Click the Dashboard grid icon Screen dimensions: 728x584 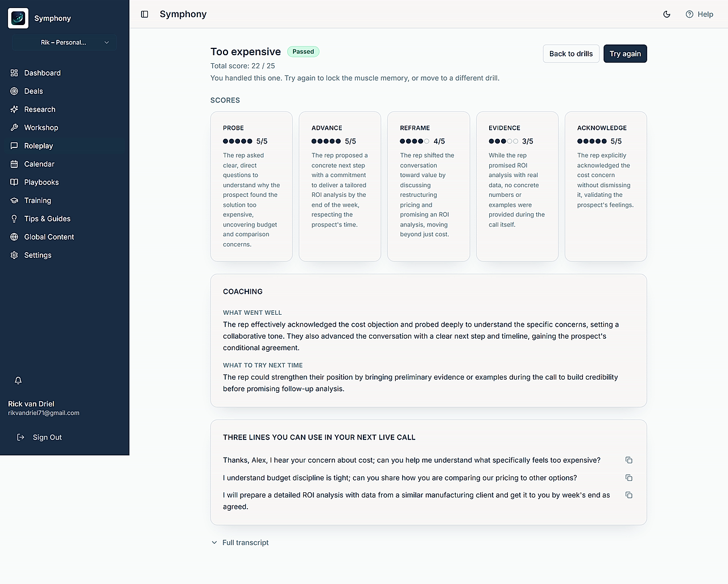point(14,73)
